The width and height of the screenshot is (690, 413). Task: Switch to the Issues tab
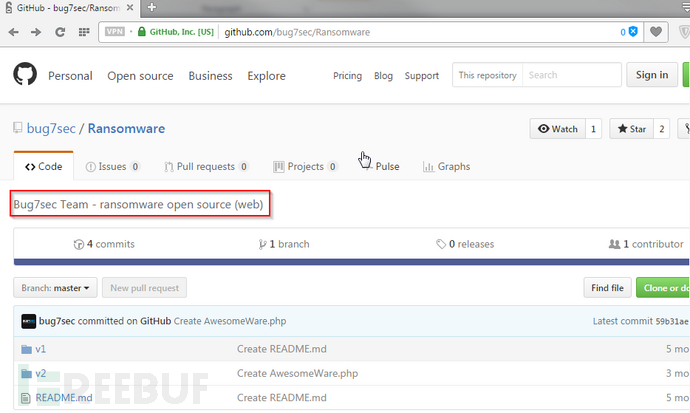pos(113,166)
